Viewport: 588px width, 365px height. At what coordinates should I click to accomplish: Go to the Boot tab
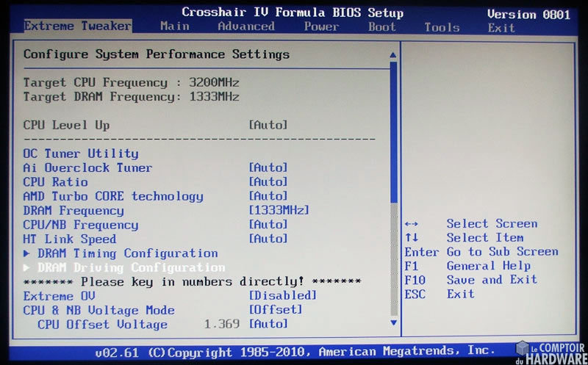pos(381,27)
